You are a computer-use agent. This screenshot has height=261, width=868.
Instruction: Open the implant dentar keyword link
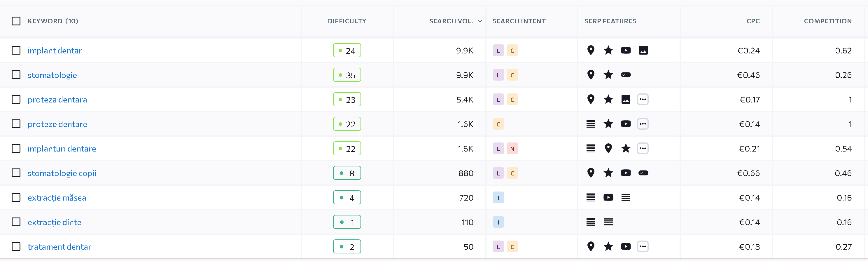(55, 51)
